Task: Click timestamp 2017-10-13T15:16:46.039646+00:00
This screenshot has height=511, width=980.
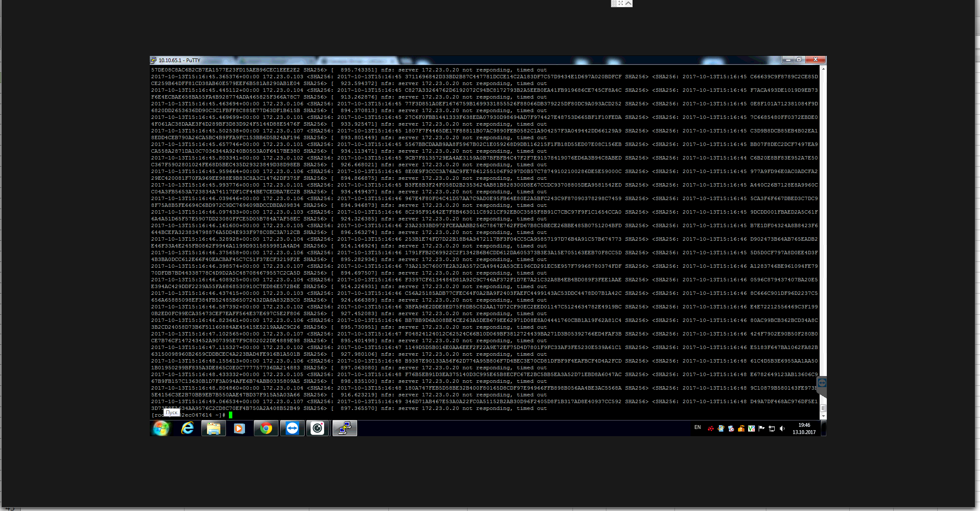Action: click(x=205, y=198)
